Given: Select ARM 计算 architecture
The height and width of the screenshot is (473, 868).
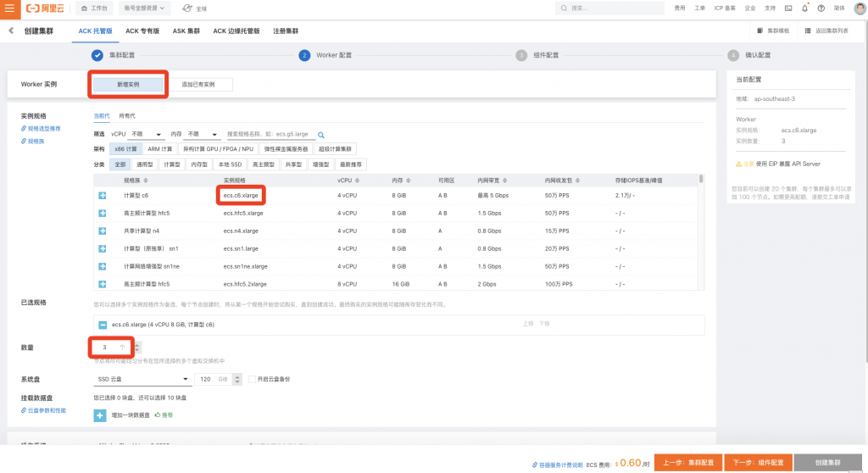Looking at the screenshot, I should pyautogui.click(x=160, y=149).
